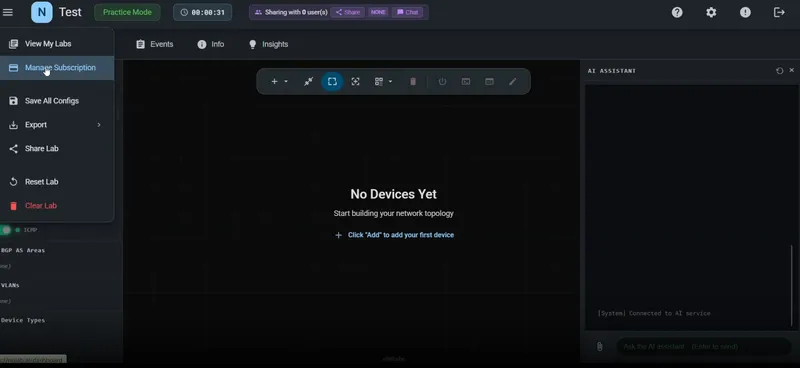Click the Device Types heading
Screen dimensions: 800x368
[22, 321]
